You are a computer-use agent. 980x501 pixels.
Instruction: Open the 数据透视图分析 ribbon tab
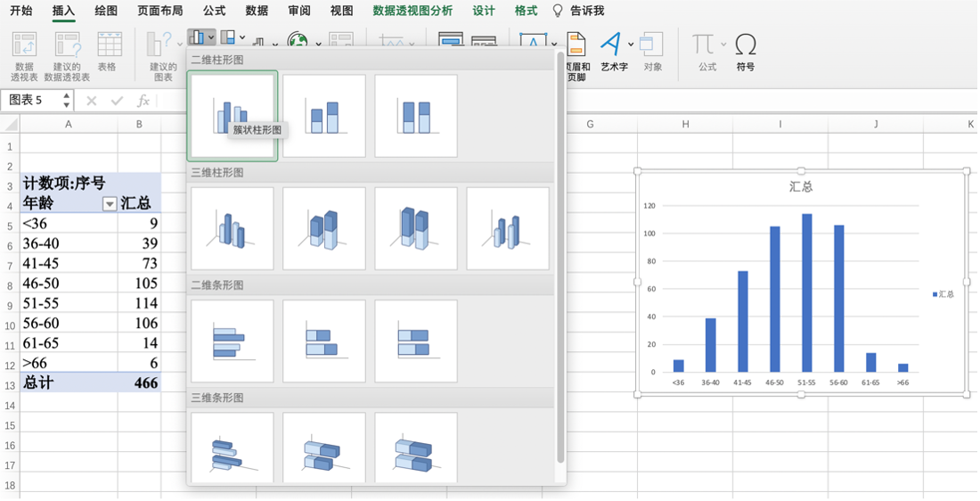tap(412, 11)
